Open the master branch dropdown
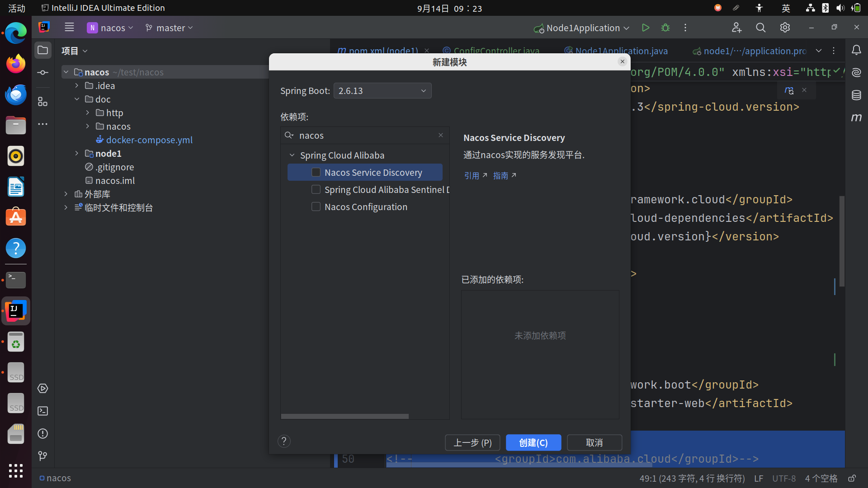Screen dimensions: 868x488 tap(169, 28)
